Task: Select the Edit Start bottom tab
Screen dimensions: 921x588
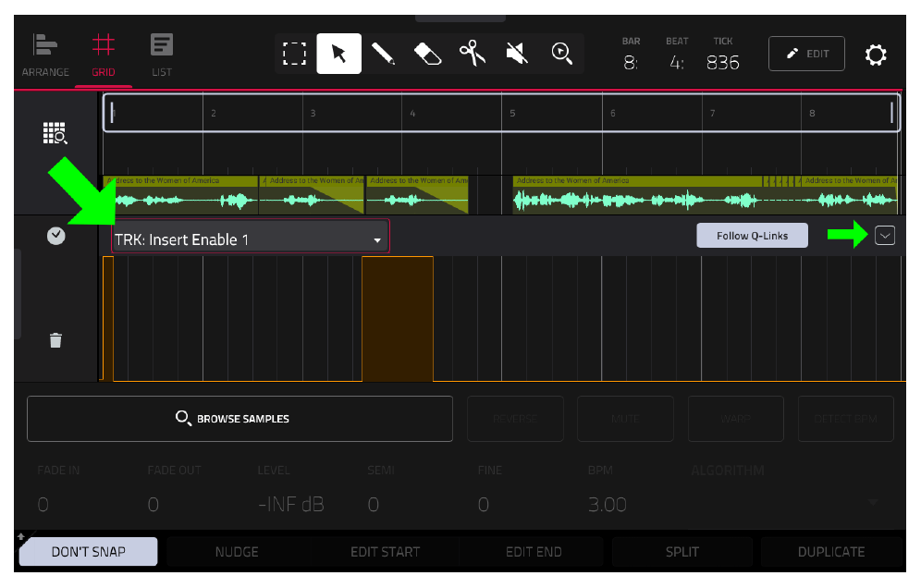Action: point(386,552)
